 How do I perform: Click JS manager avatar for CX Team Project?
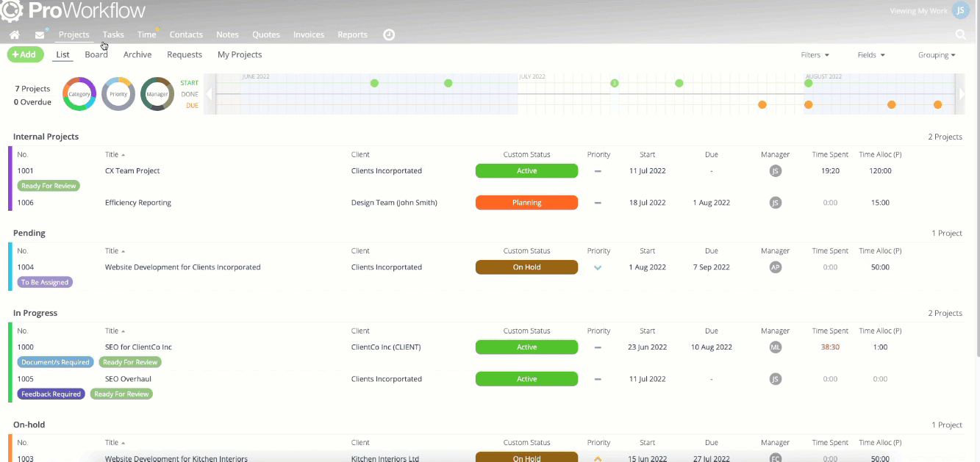point(775,171)
